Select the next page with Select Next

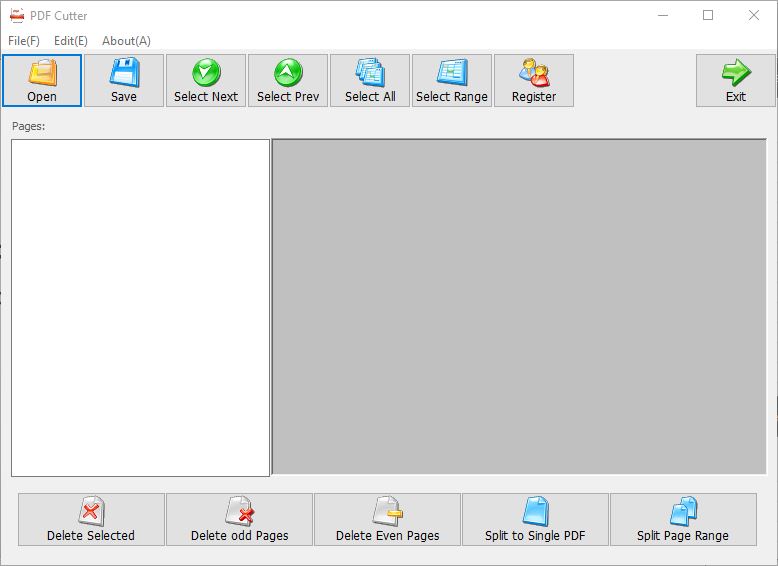coord(206,81)
